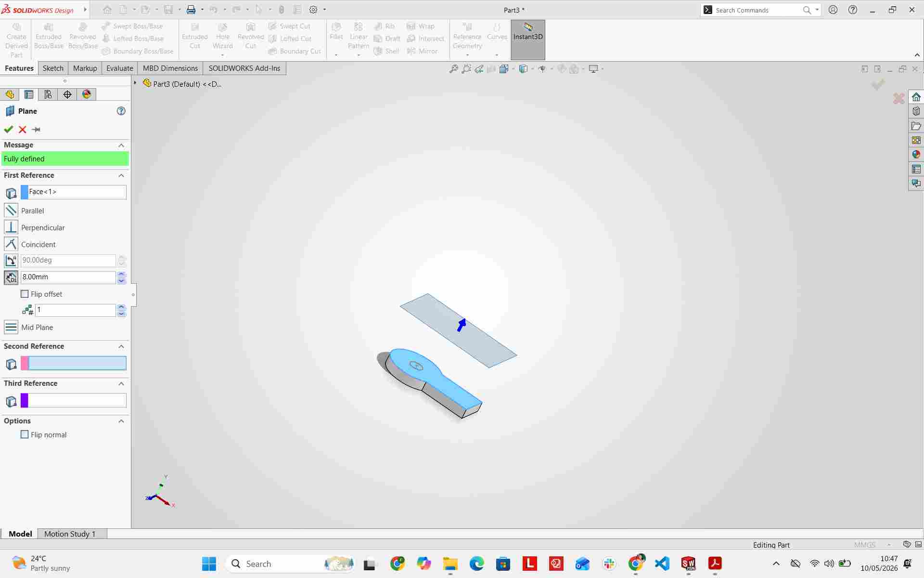
Task: Open ConfigurationManager tab icon
Action: pos(48,94)
